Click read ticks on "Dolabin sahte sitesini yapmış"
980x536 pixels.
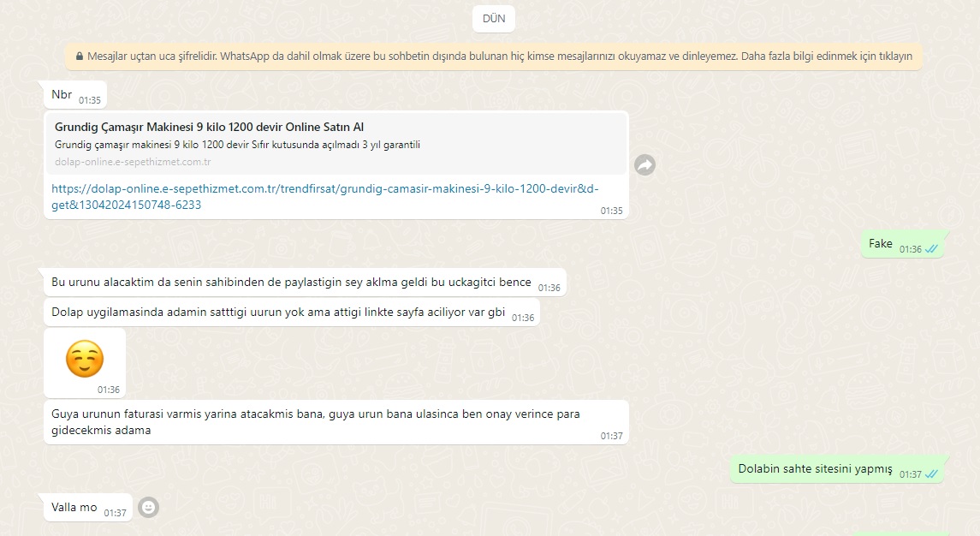pos(931,473)
